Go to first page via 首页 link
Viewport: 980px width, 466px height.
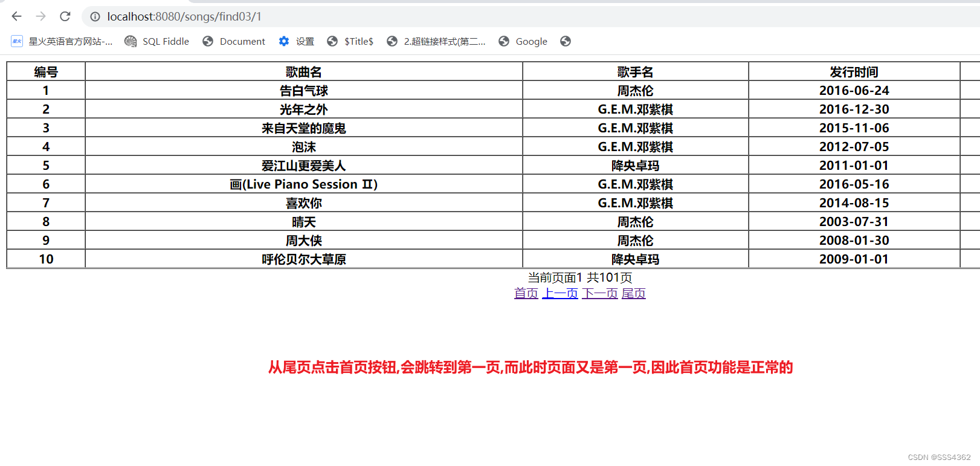[x=526, y=294]
